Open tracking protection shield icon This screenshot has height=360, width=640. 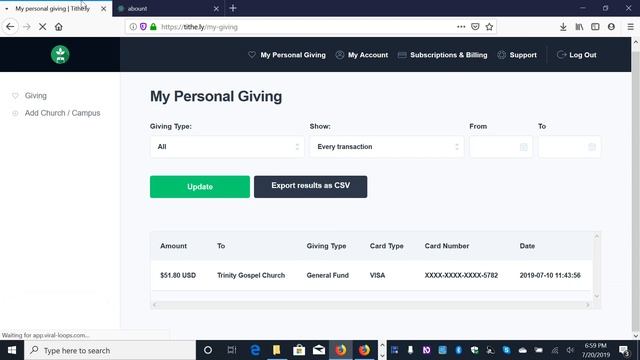143,27
